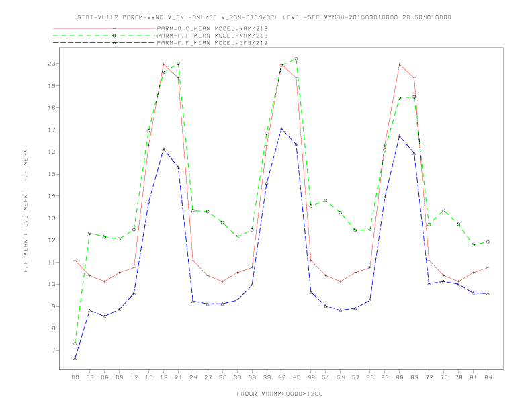Viewport: 532px width, 411px height.
Task: Click y-axis tick label 17
Action: 52,130
